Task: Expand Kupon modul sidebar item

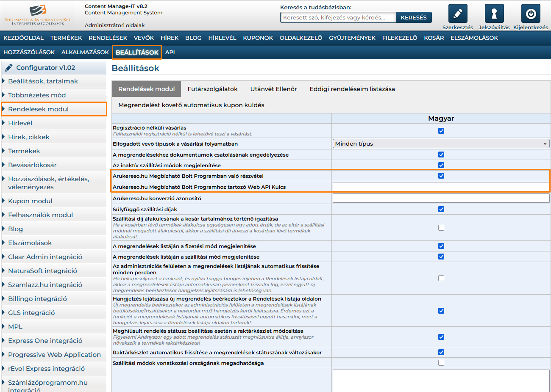Action: click(54, 201)
